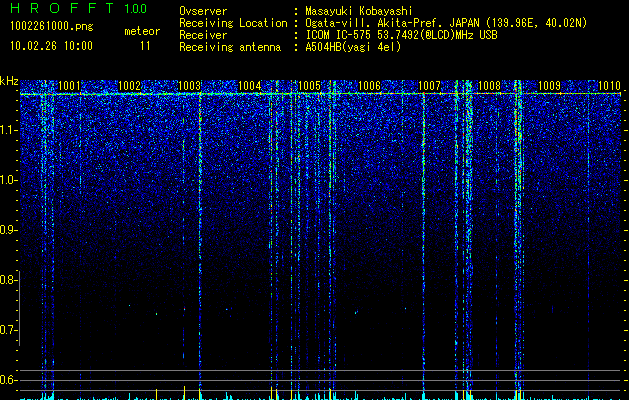The height and width of the screenshot is (400, 629).
Task: Click the Receiving antenna label
Action: coord(230,47)
